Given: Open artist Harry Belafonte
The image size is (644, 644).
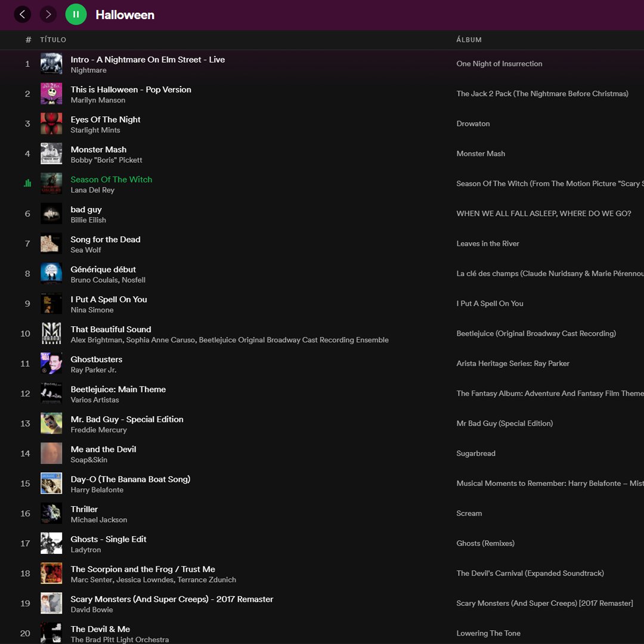Looking at the screenshot, I should (97, 490).
